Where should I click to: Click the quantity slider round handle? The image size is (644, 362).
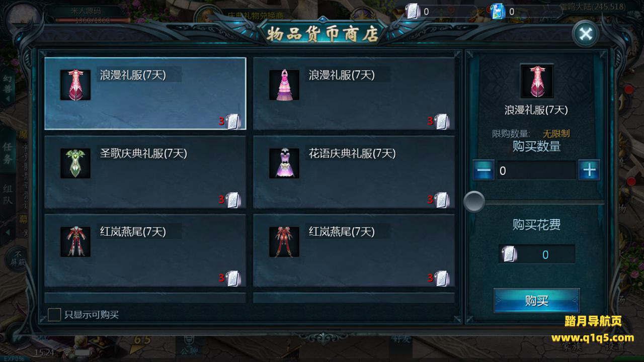(x=474, y=202)
